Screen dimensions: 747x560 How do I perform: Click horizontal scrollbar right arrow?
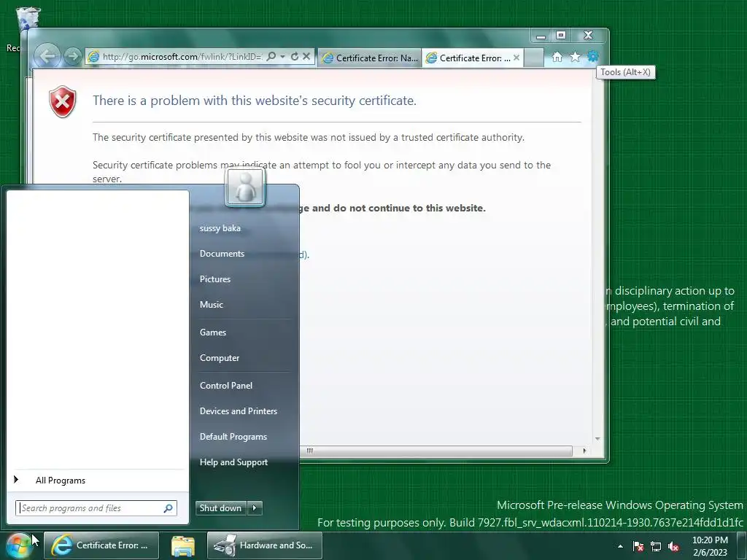584,451
